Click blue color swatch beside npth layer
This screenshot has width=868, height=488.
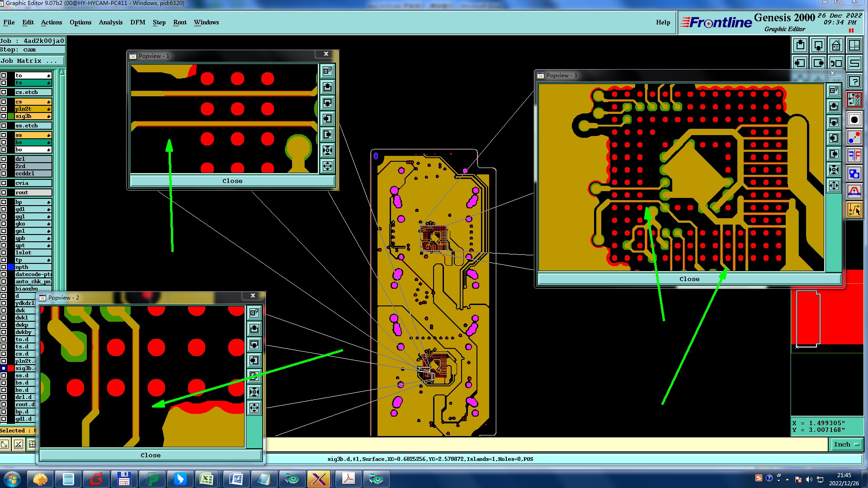[11, 267]
